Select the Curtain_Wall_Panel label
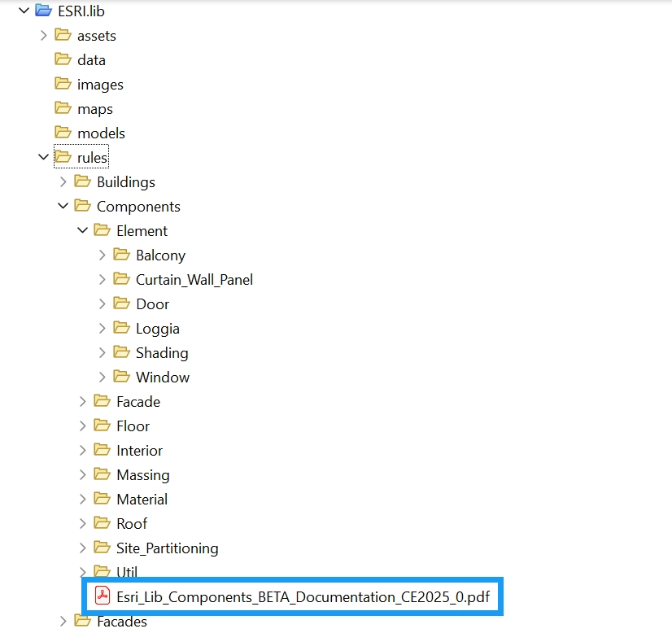The image size is (672, 633). [x=194, y=280]
